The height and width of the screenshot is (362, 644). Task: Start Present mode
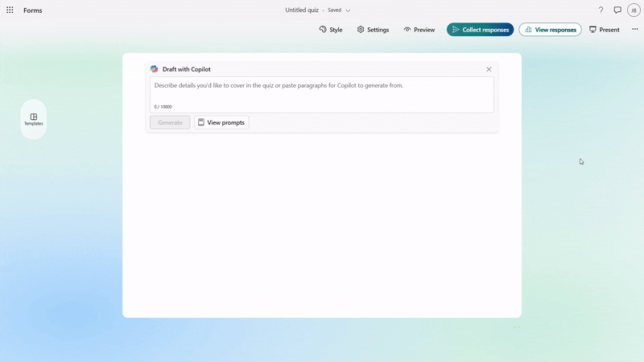pos(605,30)
